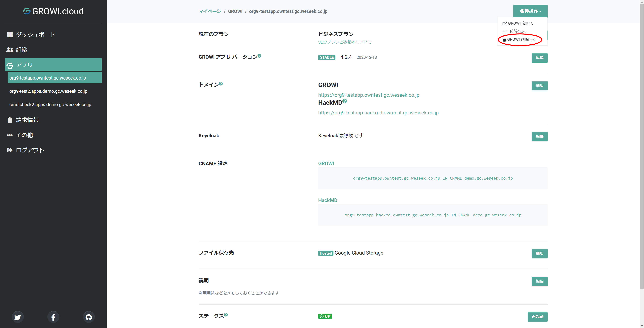This screenshot has height=328, width=644.
Task: Click help icon next to ドメイン
Action: click(221, 84)
